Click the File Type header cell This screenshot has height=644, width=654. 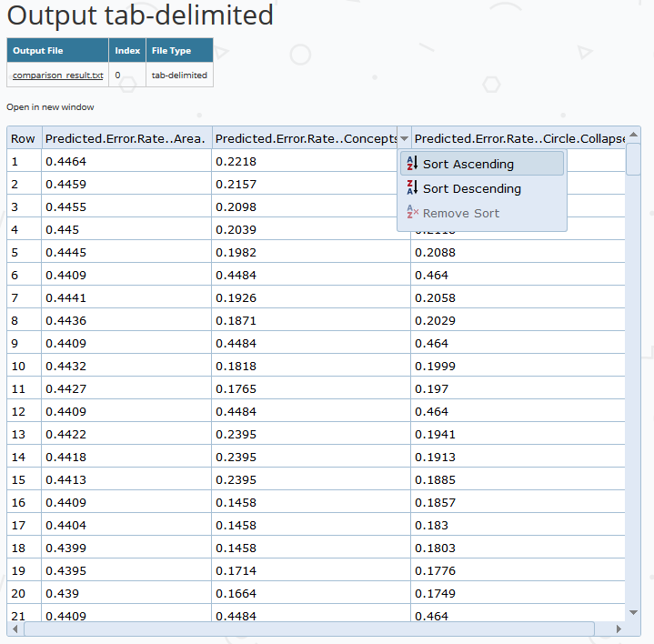(x=179, y=50)
